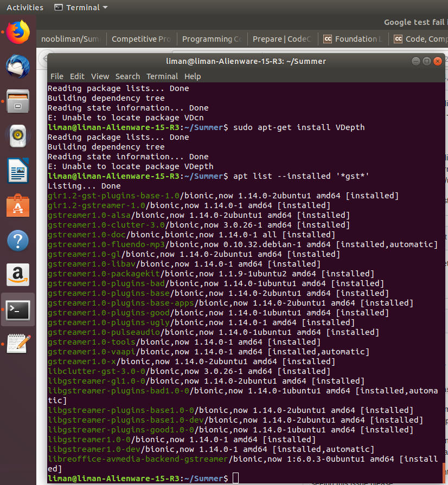Launch Thunderbird mail from the dock

pos(18,67)
